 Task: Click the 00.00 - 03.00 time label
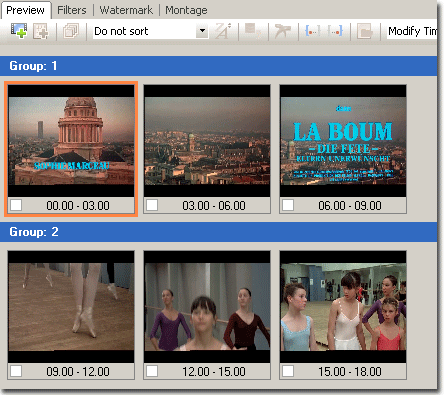[78, 205]
